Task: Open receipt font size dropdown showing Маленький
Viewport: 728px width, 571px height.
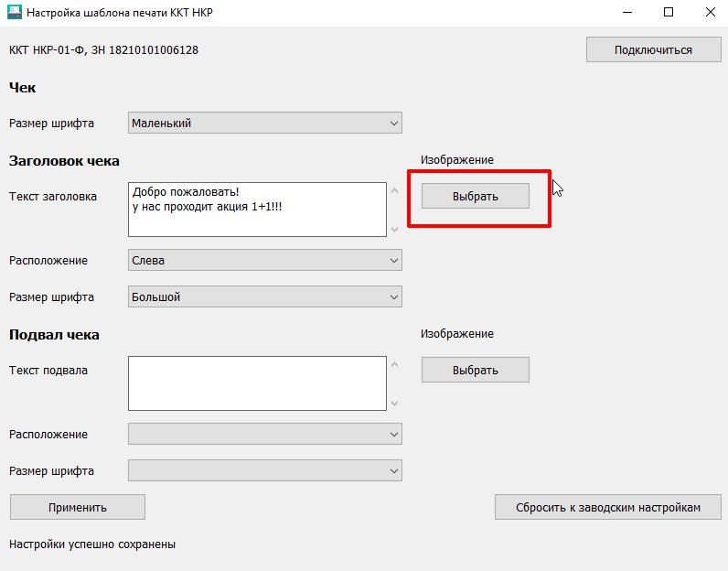Action: click(x=265, y=124)
